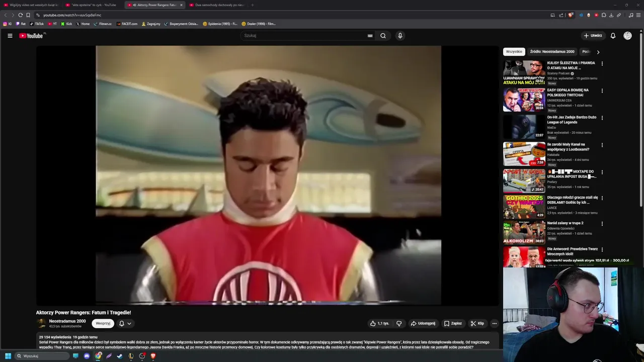Open options for On-Hit Jax video
Viewport: 644px width, 362px height.
(602, 118)
